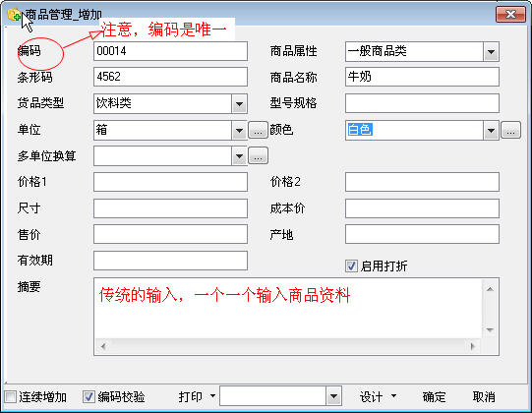The height and width of the screenshot is (413, 532).
Task: Click the 价格1 (price 1) input field
Action: pos(170,182)
